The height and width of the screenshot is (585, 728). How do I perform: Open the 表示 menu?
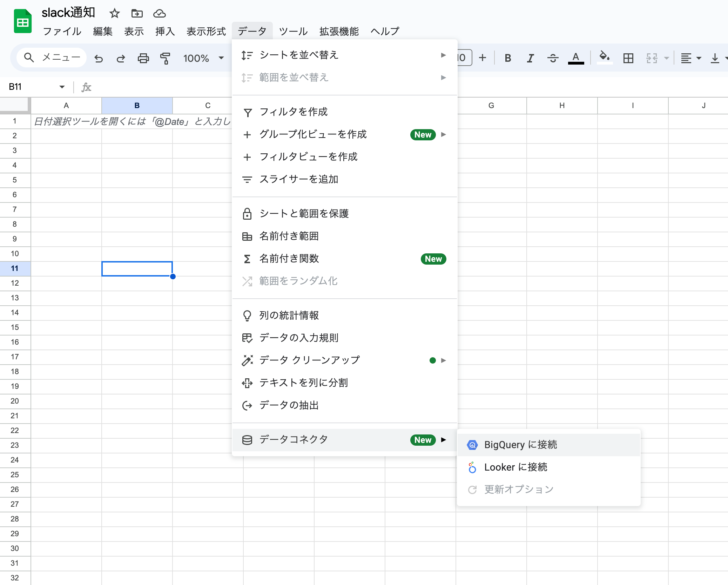134,31
